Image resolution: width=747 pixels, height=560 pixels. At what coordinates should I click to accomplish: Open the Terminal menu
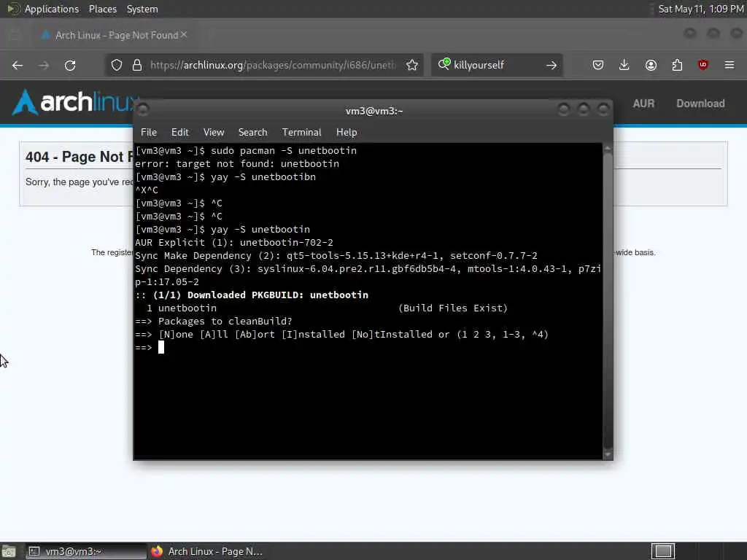[301, 133]
